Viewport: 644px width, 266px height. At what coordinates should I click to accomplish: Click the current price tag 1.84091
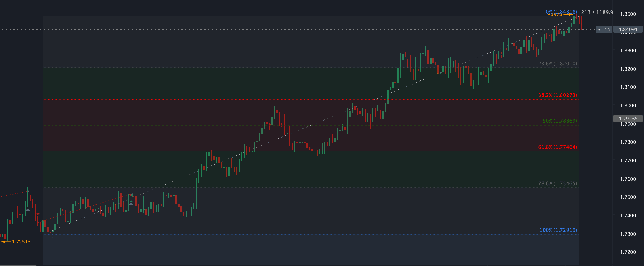628,30
